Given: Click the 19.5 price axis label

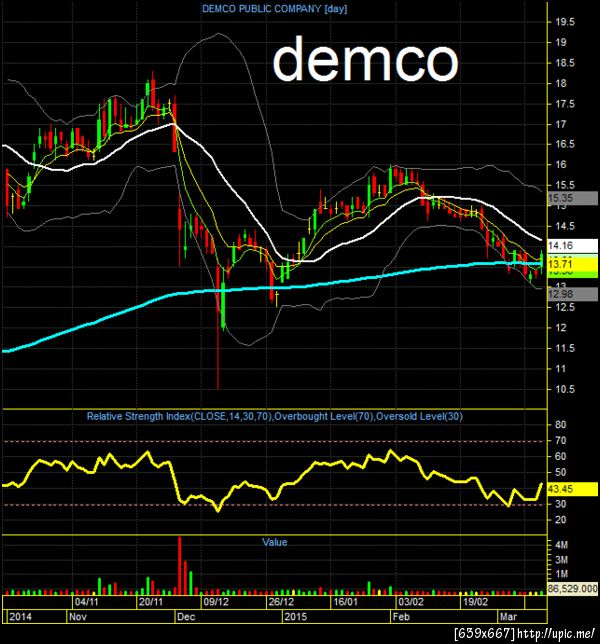Looking at the screenshot, I should pos(565,22).
